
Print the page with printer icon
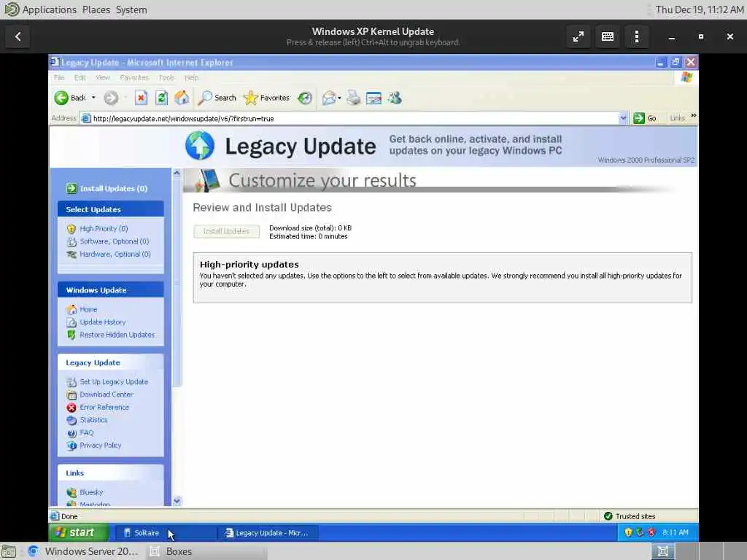354,98
